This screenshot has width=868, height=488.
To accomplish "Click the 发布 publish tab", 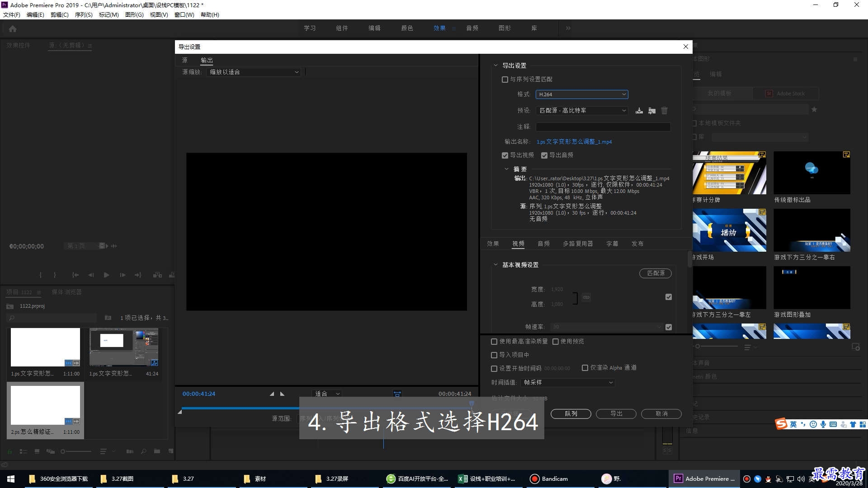I will point(637,244).
